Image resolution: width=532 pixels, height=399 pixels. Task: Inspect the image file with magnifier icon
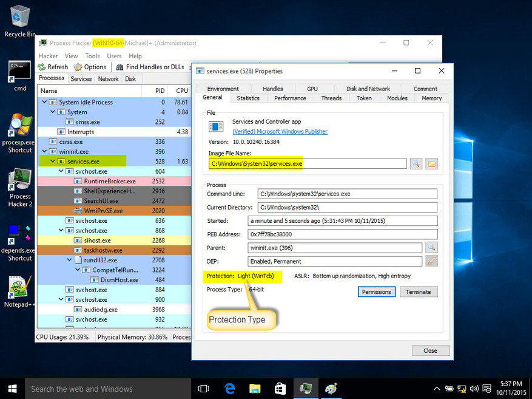(416, 164)
